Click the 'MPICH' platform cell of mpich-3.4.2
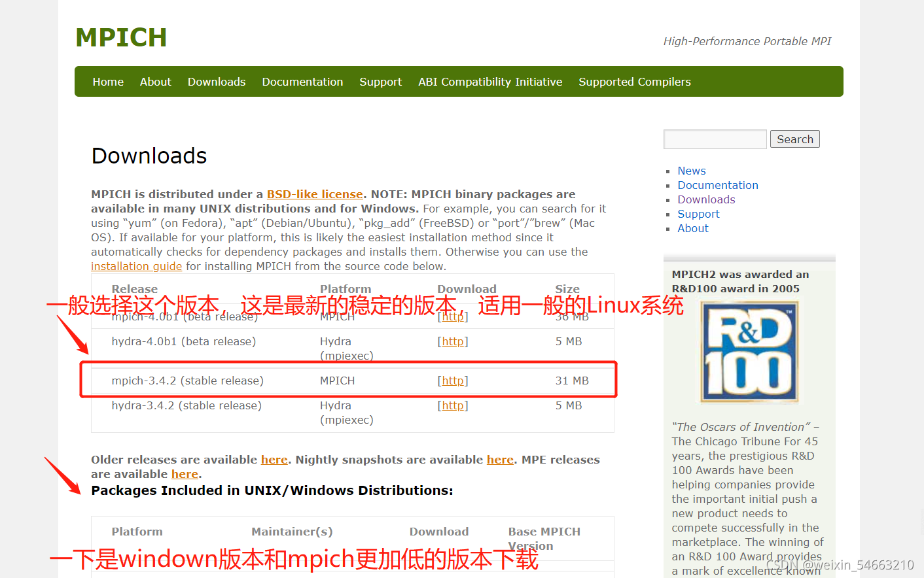 click(337, 381)
